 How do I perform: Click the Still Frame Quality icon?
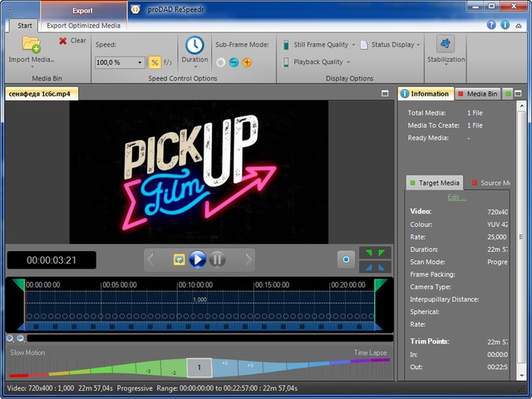click(x=286, y=45)
